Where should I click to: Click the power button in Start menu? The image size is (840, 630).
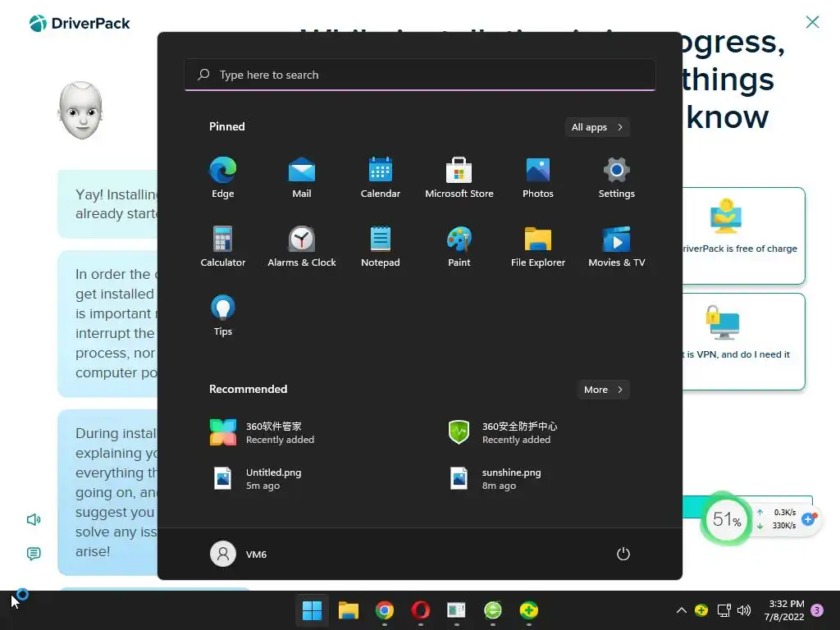623,554
